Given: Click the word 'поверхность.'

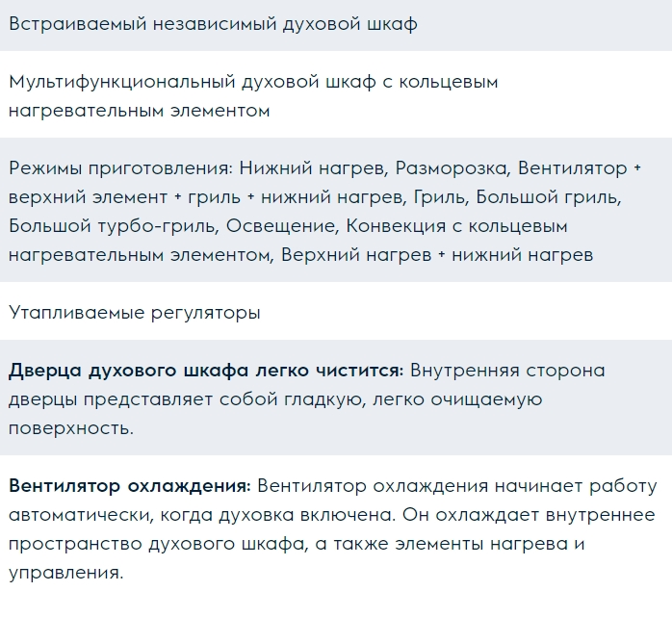Looking at the screenshot, I should [x=70, y=427].
